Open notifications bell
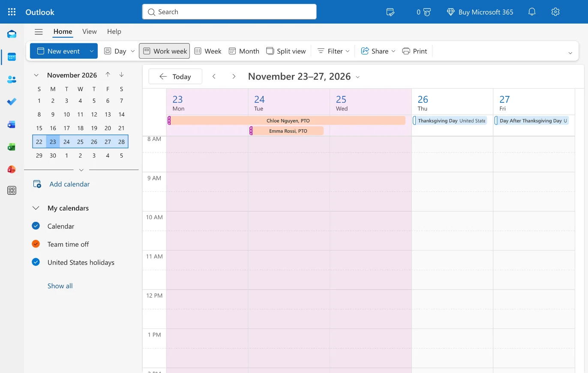Viewport: 588px width, 373px height. pos(532,12)
